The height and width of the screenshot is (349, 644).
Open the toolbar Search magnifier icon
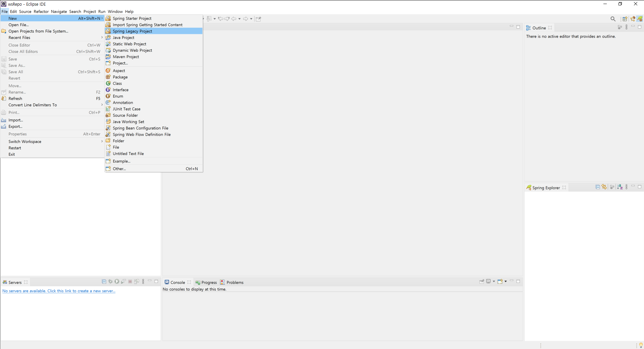(x=613, y=19)
